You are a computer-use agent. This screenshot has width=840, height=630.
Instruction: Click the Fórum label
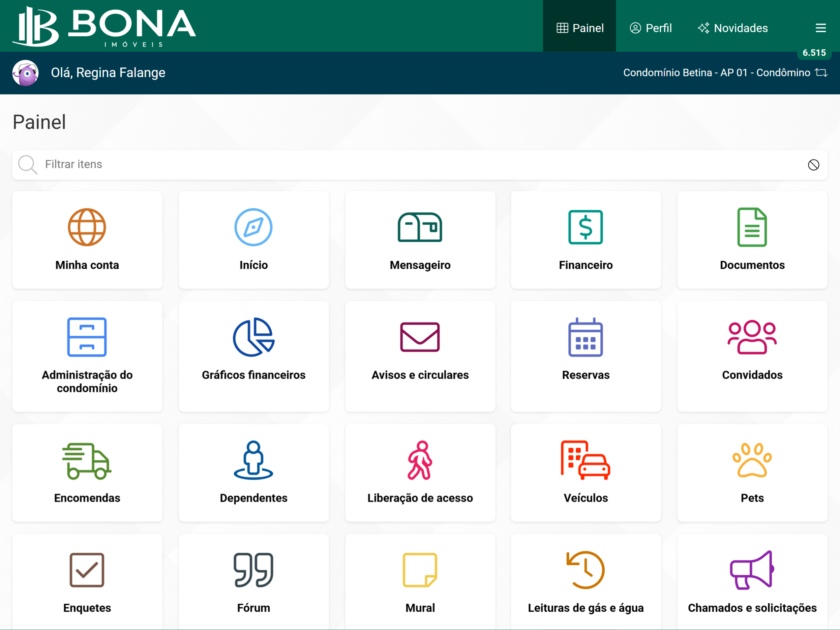tap(253, 608)
